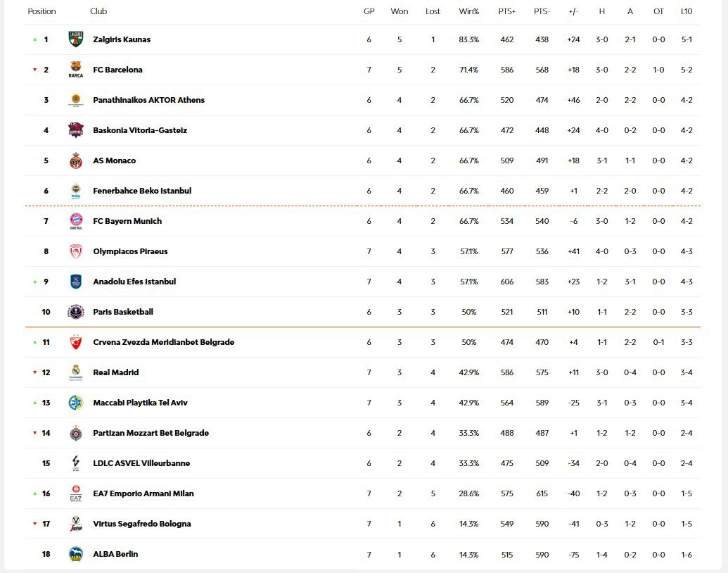Click the Panathinaikos club logo
This screenshot has height=573, width=728.
(x=76, y=100)
